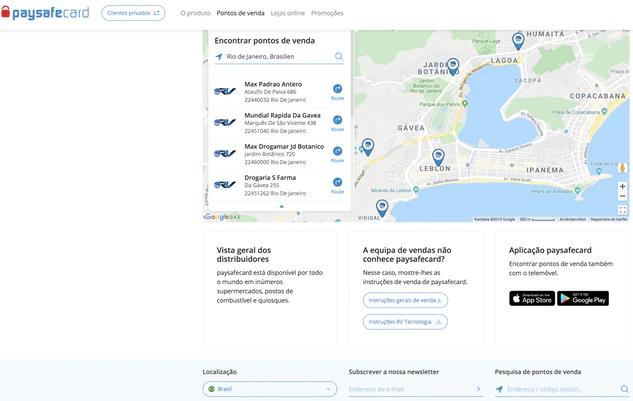The image size is (633, 401).
Task: Click Parque dos Patins map marker
Action: (x=465, y=103)
